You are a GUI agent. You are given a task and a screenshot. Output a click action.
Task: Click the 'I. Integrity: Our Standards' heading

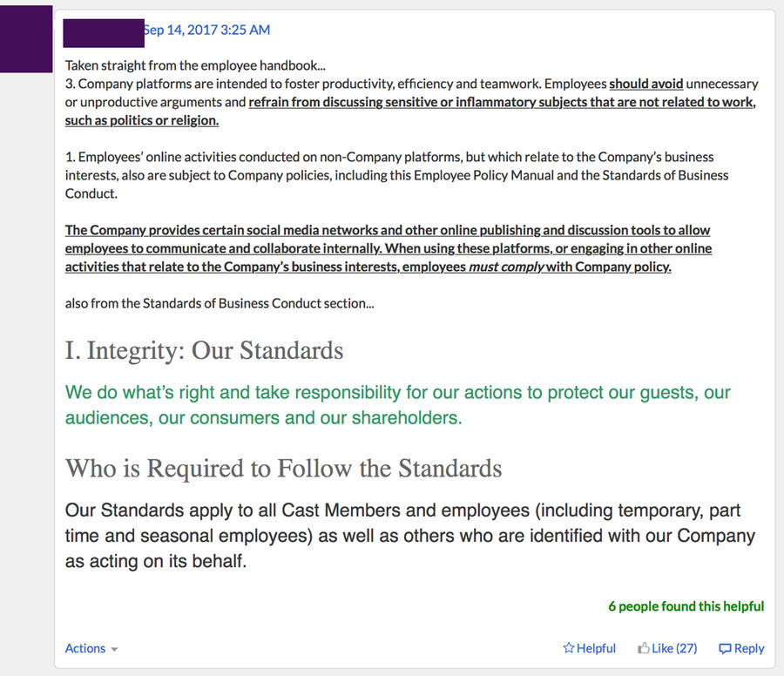click(204, 350)
